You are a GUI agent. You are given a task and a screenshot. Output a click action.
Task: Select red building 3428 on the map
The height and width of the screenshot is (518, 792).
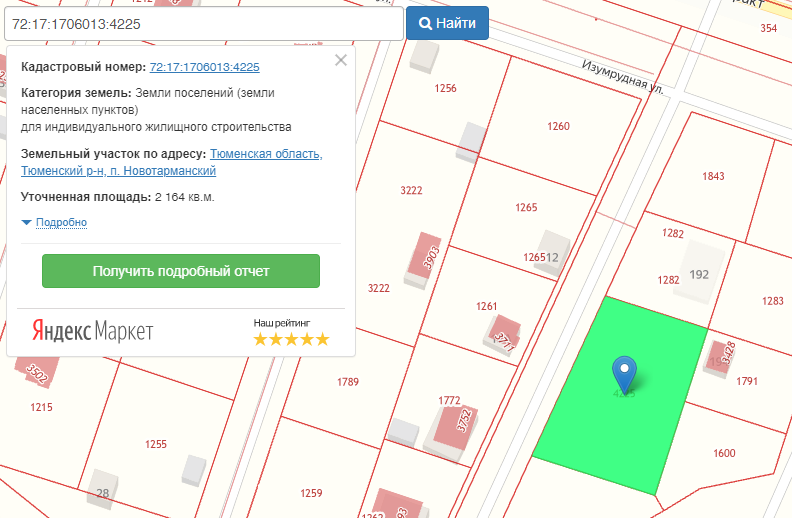pyautogui.click(x=721, y=356)
